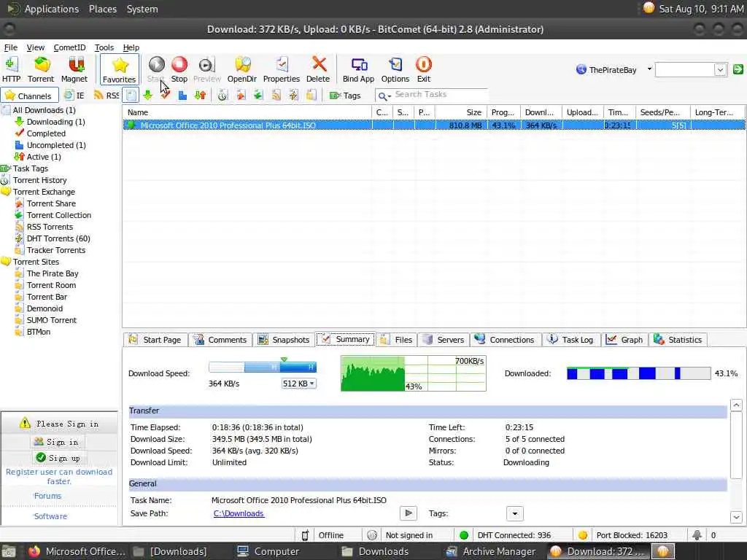Viewport: 747px width, 560px height.
Task: Switch to the Servers tab
Action: coord(444,340)
